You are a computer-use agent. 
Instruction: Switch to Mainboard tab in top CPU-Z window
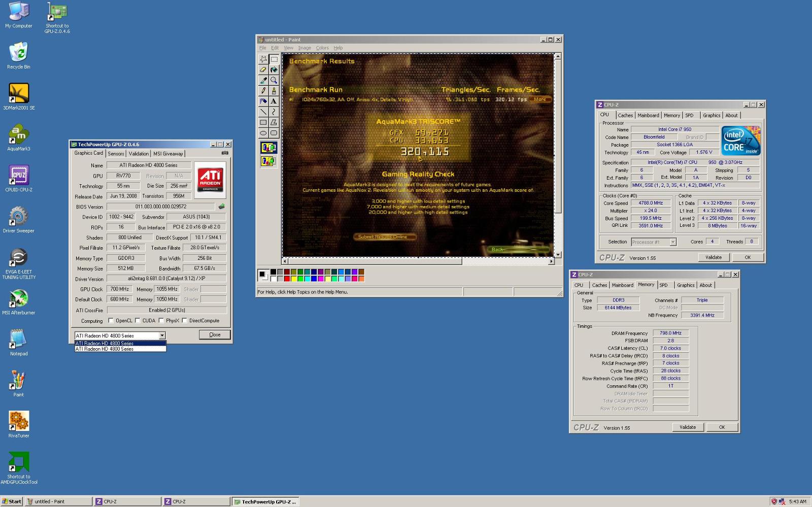648,115
